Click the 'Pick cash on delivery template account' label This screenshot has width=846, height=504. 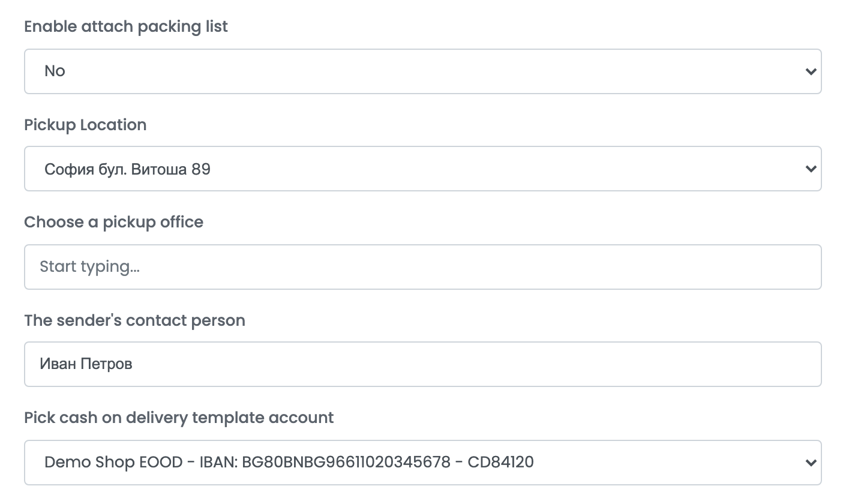(179, 418)
